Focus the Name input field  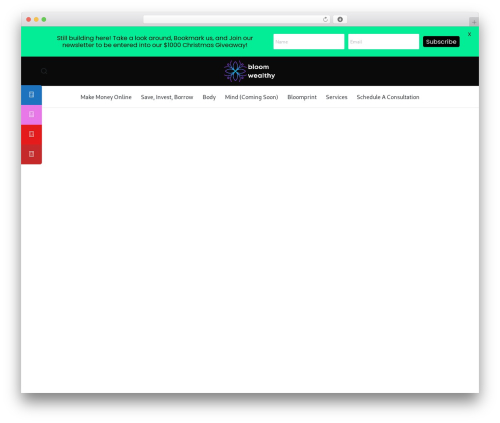309,42
